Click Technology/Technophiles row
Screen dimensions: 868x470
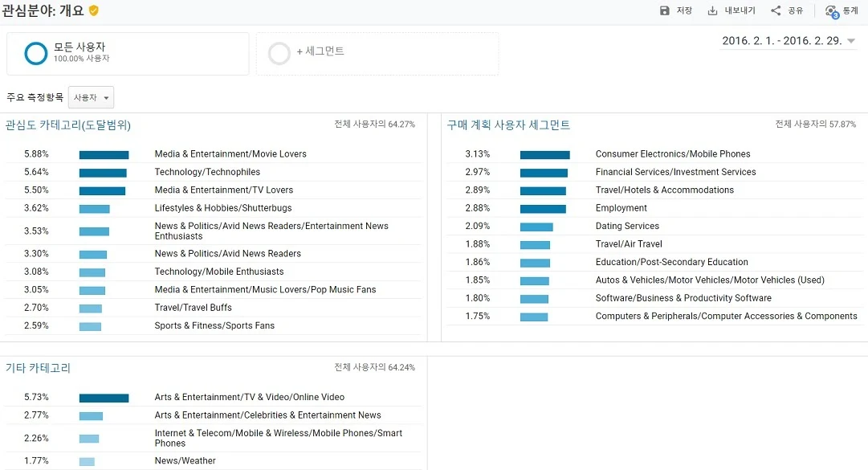[213, 172]
